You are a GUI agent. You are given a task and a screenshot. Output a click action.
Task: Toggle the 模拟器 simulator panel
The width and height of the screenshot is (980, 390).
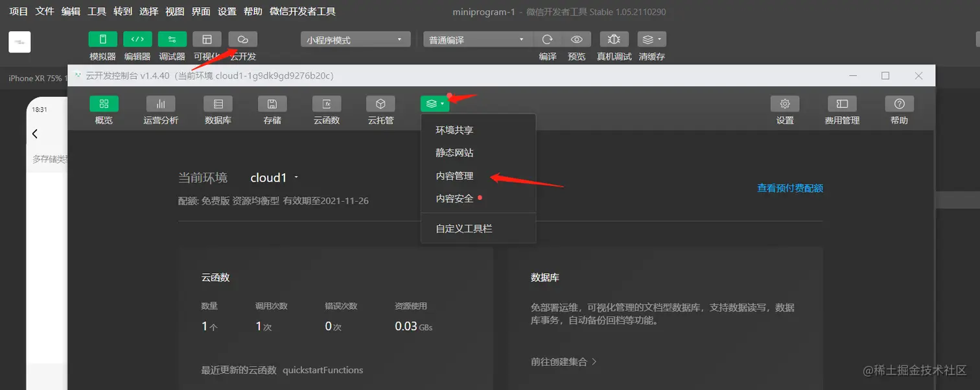tap(103, 40)
